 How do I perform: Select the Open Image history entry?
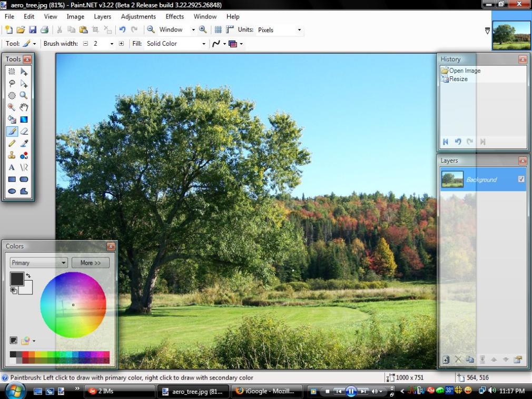(464, 71)
